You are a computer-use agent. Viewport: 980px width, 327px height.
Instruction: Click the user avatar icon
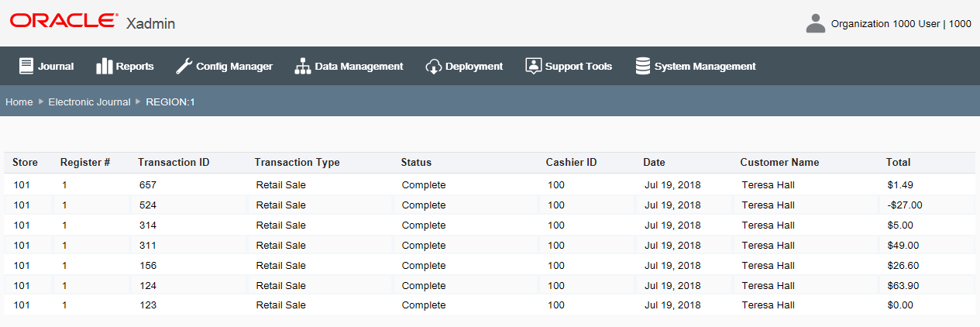pos(816,23)
